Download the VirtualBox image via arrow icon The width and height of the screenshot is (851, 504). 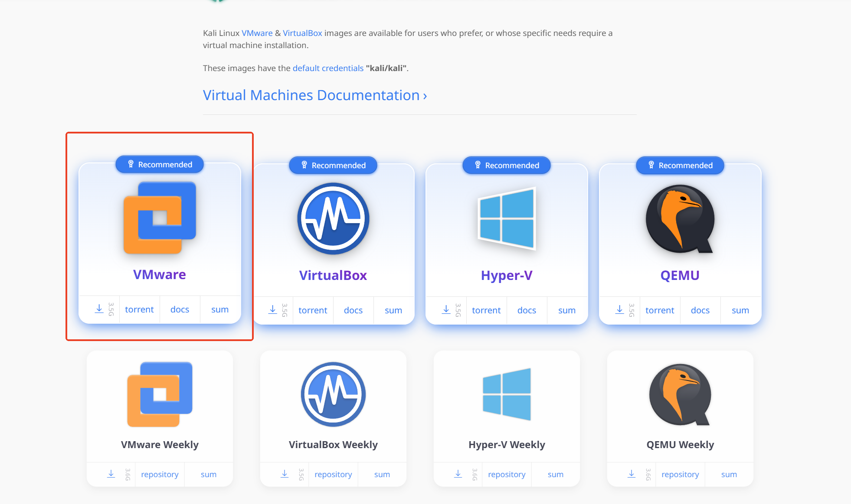click(272, 310)
